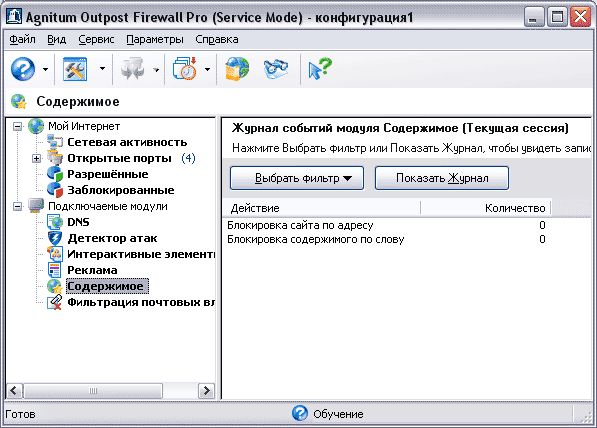Open dropdown arrow beside question mark icon
Screen dimensions: 597x428
click(45, 69)
